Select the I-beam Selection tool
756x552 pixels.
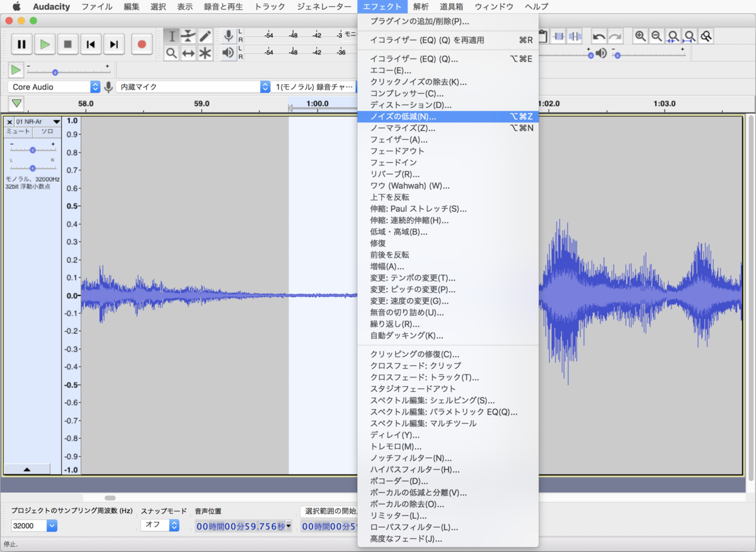click(x=172, y=37)
